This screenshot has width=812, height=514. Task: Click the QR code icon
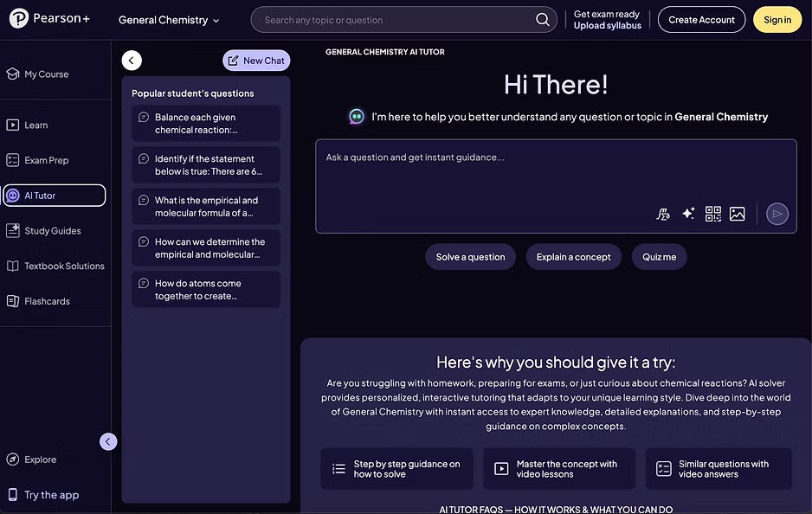click(x=713, y=214)
